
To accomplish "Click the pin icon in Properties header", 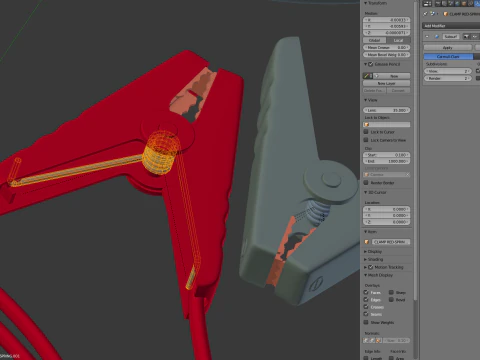I will [x=425, y=14].
